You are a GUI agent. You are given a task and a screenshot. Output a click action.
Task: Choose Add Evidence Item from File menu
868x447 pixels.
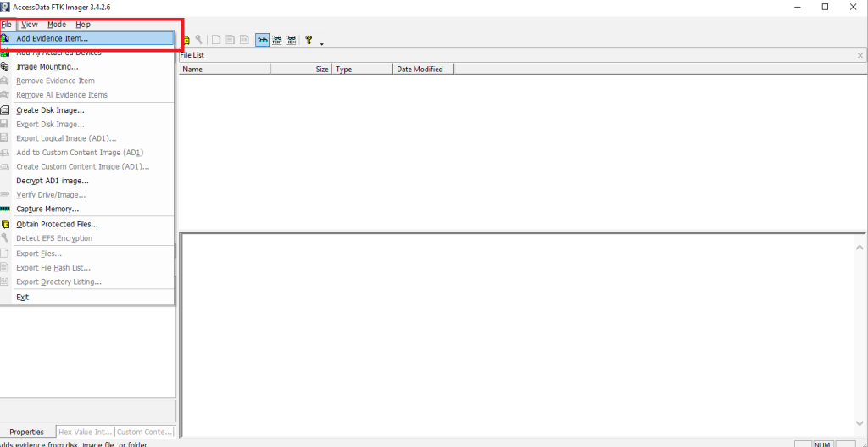(x=87, y=38)
